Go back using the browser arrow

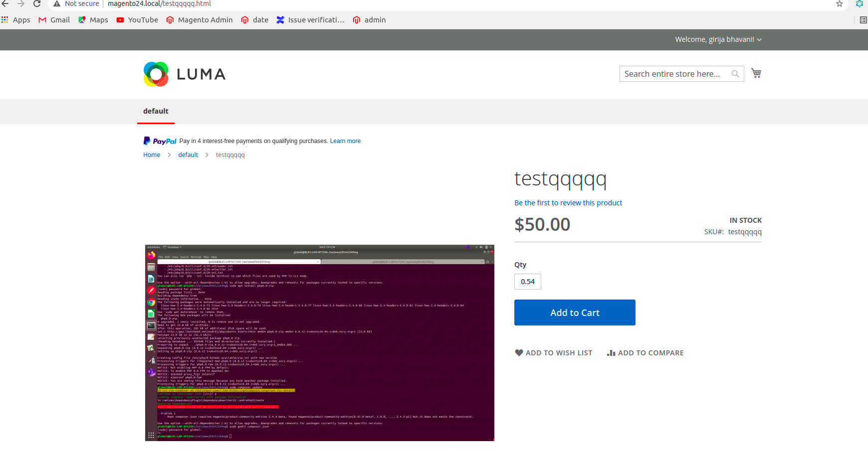5,3
